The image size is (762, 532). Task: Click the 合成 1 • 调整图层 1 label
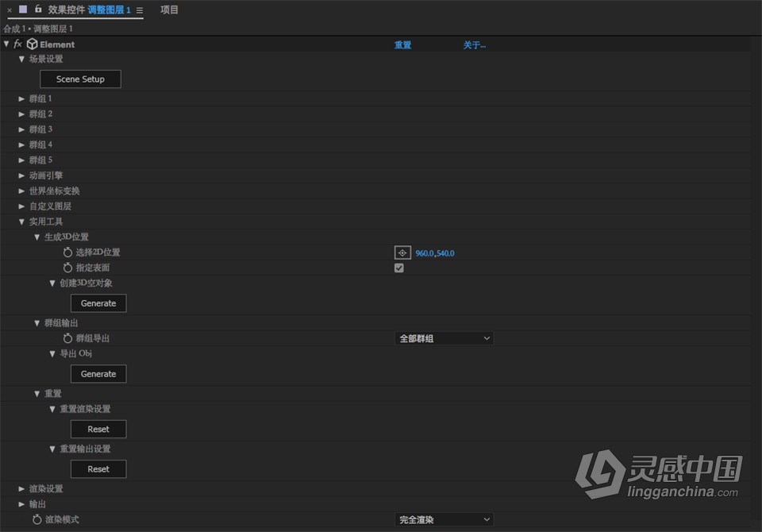point(38,29)
